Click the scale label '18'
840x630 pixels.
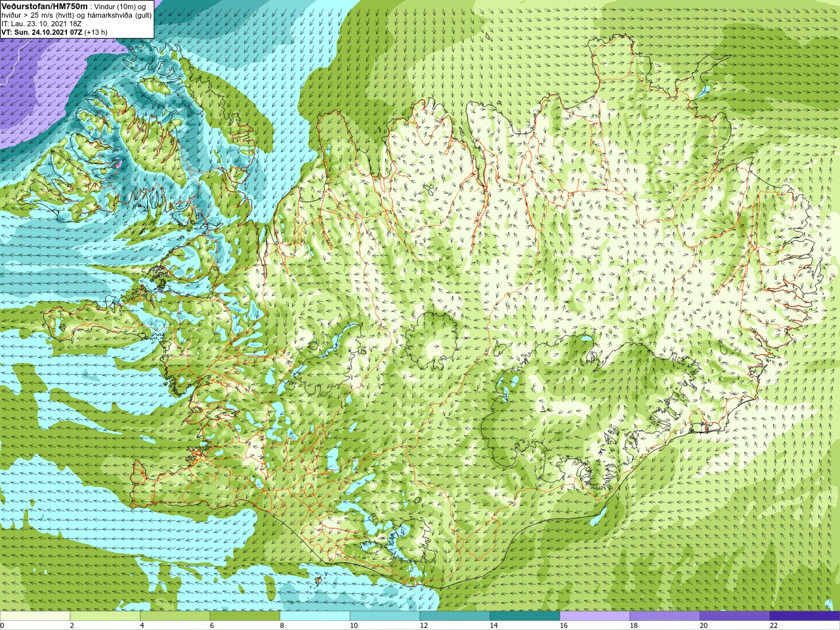[x=634, y=625]
